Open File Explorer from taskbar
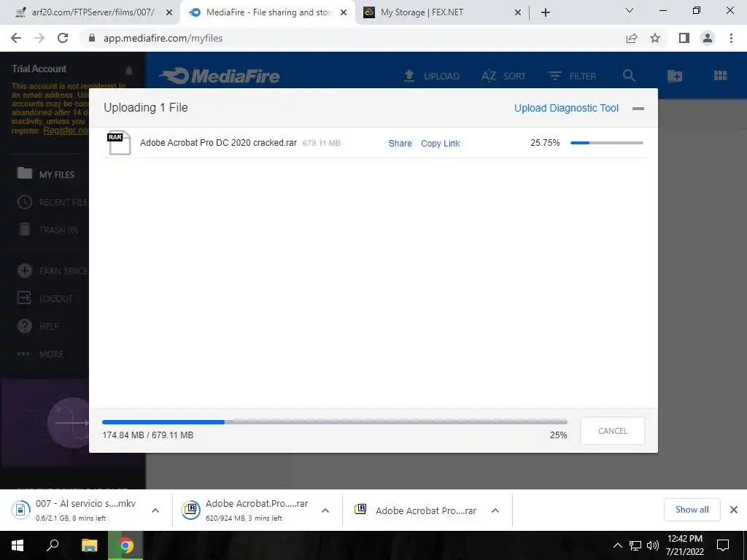 [89, 545]
